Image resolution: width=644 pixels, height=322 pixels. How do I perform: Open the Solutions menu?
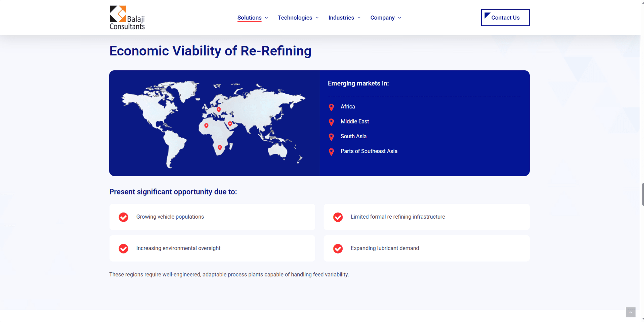point(249,18)
